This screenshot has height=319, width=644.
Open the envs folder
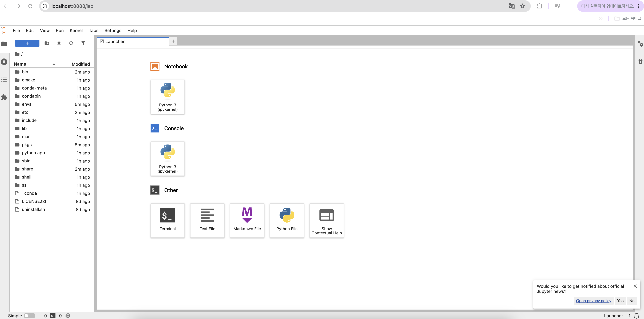pyautogui.click(x=26, y=104)
